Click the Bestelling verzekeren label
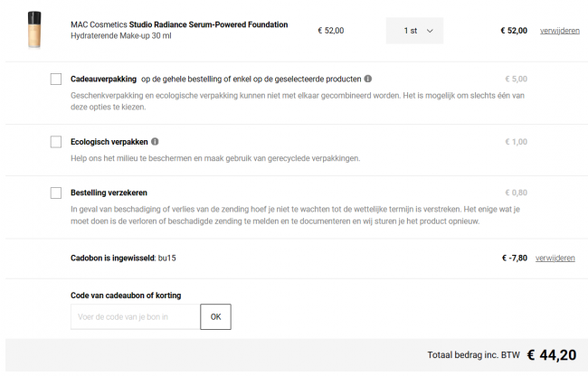Viewport: 588px width, 376px height. [x=109, y=193]
